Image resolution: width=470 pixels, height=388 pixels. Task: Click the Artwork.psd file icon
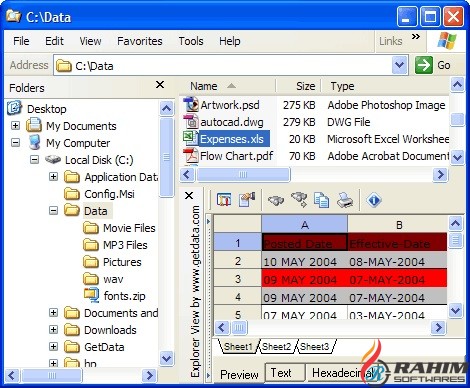191,105
